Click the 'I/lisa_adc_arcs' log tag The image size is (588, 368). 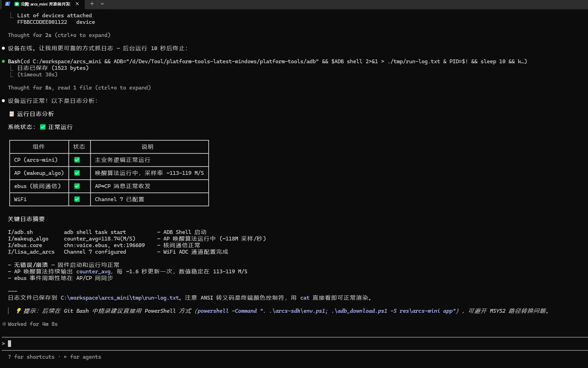[31, 252]
